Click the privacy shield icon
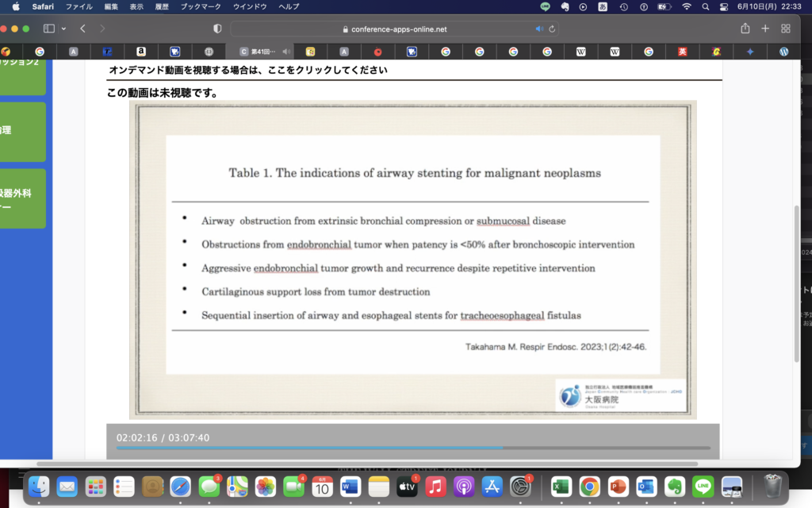 coord(217,29)
